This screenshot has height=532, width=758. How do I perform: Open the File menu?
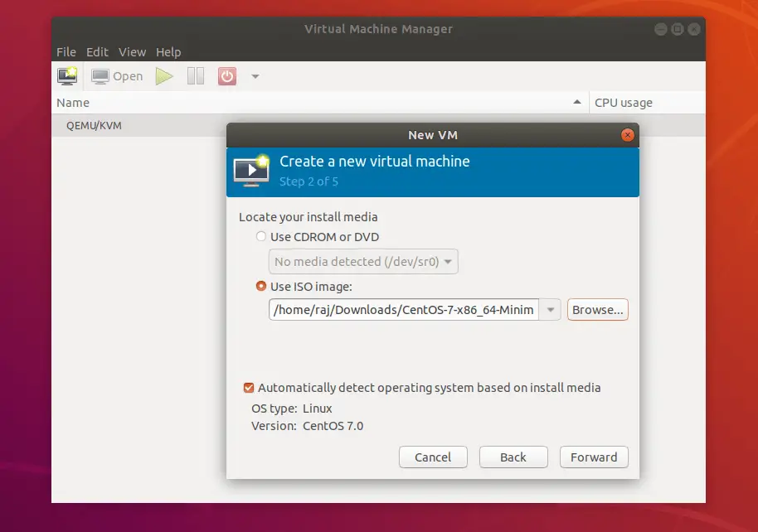[66, 51]
